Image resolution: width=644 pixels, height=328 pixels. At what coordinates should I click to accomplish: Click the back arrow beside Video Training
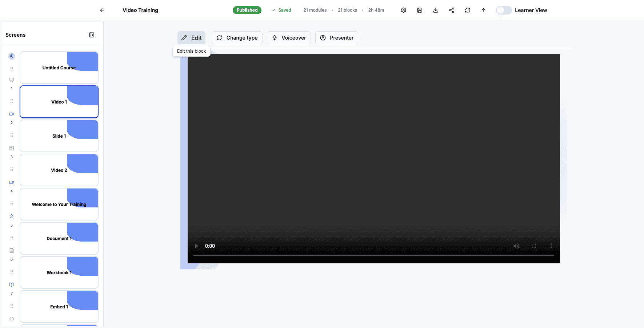click(102, 10)
